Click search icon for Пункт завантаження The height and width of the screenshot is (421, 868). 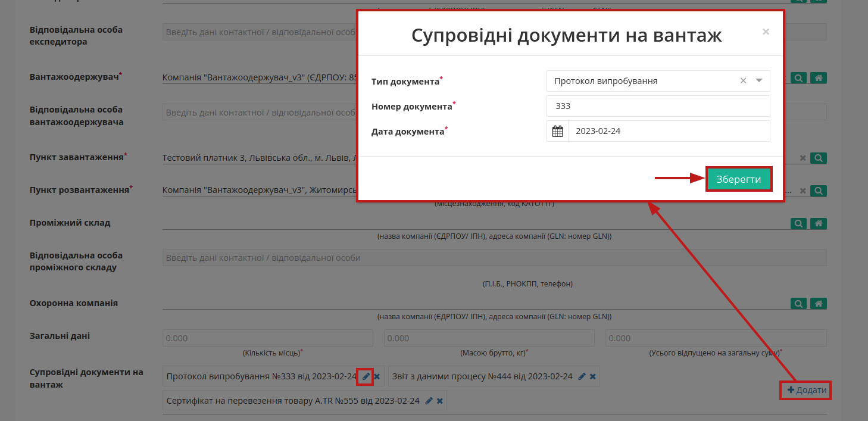click(819, 158)
